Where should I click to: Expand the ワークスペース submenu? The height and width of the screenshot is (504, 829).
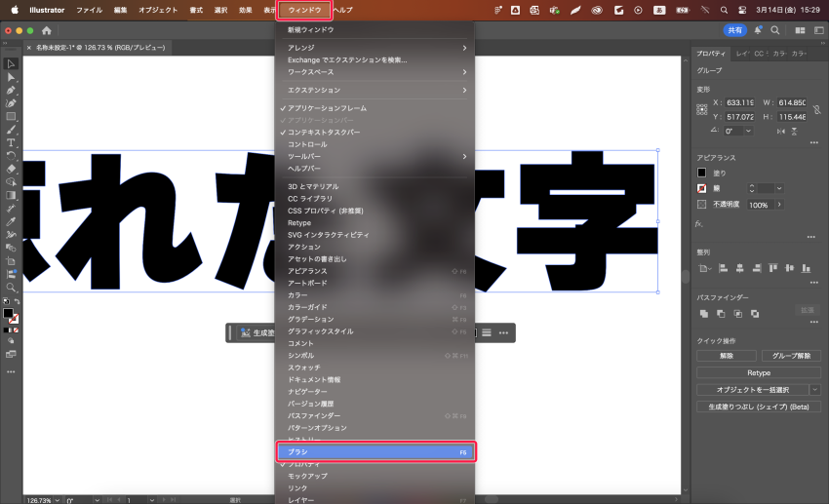375,72
